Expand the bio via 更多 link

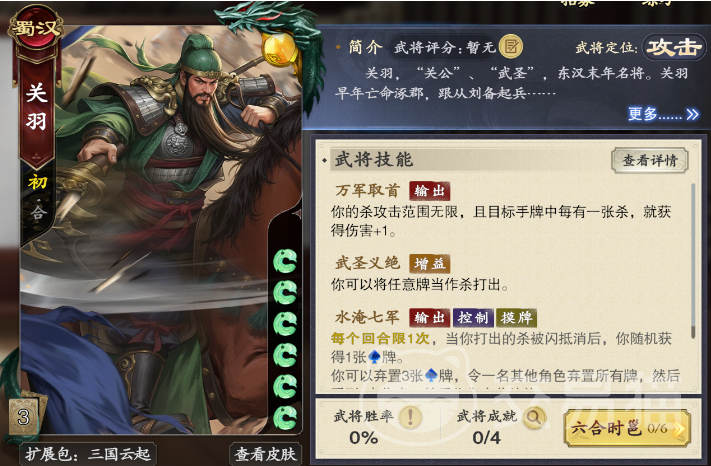click(663, 114)
